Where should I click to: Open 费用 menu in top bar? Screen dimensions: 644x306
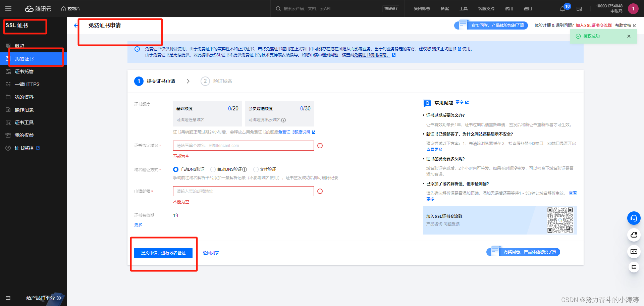click(x=528, y=9)
